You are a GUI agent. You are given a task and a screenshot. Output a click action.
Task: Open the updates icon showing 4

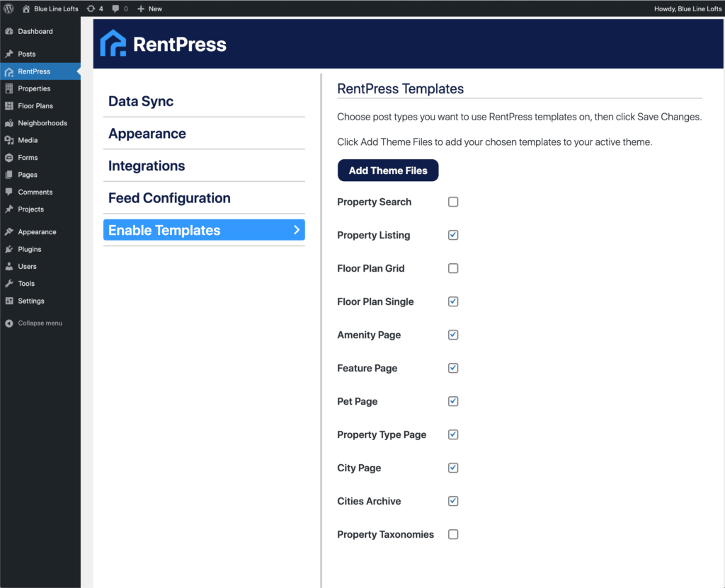[x=91, y=8]
